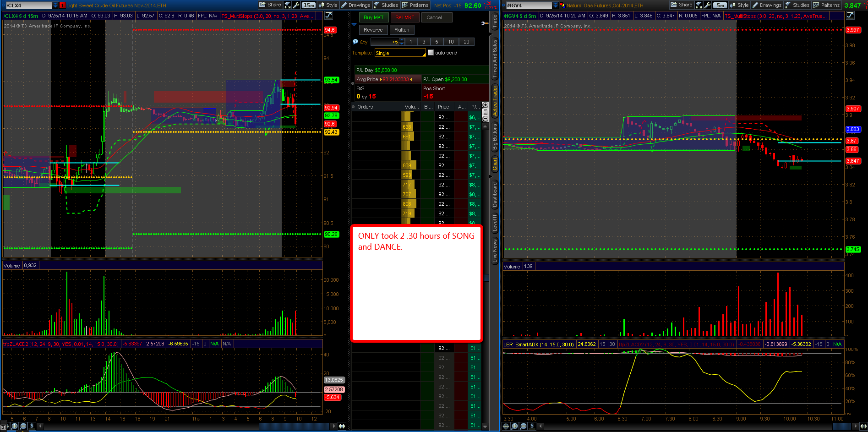Click CLX4 chart horizontal scrollbar thumb
The image size is (868, 432).
(294, 426)
